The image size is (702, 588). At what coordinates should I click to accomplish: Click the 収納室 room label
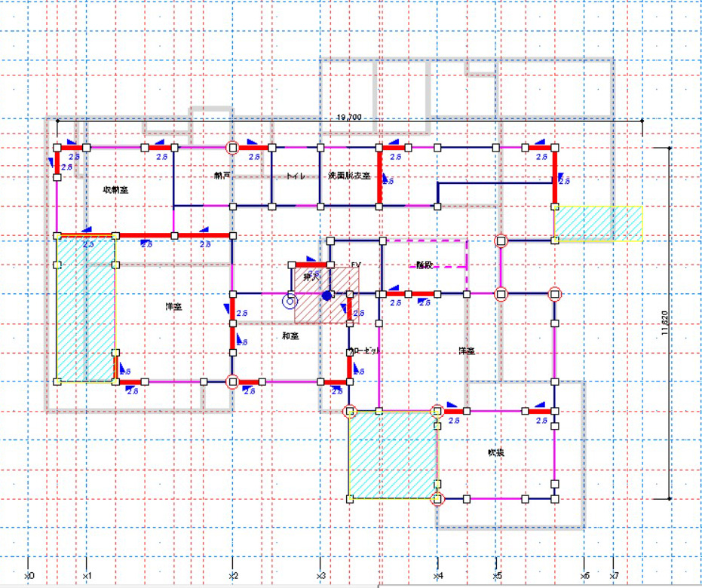click(115, 190)
